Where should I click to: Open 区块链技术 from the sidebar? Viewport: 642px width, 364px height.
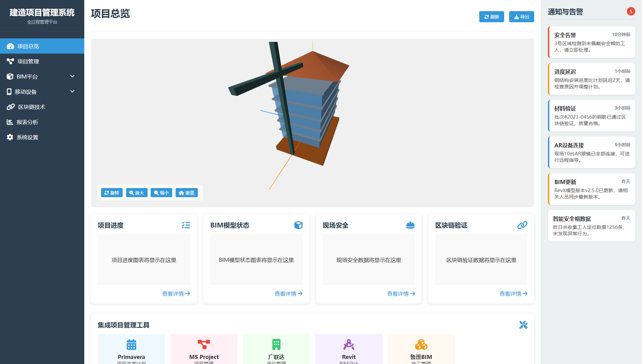(31, 107)
